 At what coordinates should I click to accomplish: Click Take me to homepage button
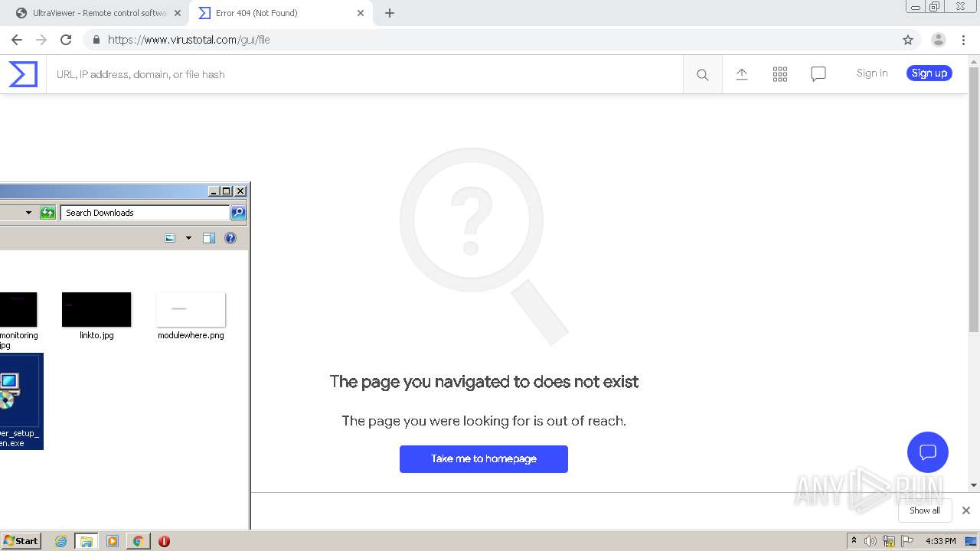484,458
